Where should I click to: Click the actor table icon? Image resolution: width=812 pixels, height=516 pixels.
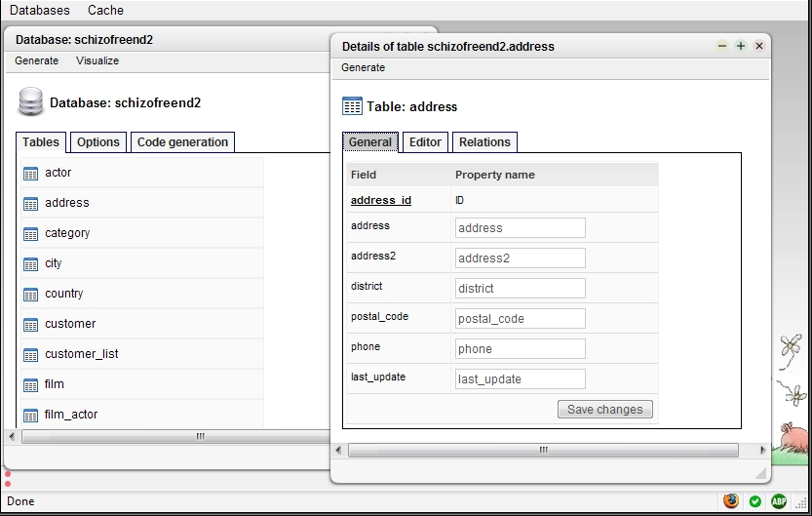point(30,174)
